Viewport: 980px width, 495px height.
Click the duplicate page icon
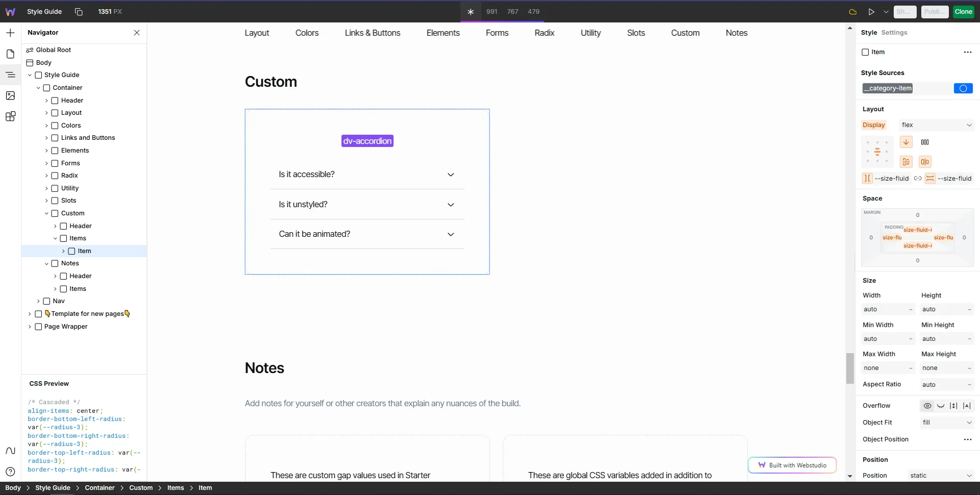[x=79, y=12]
